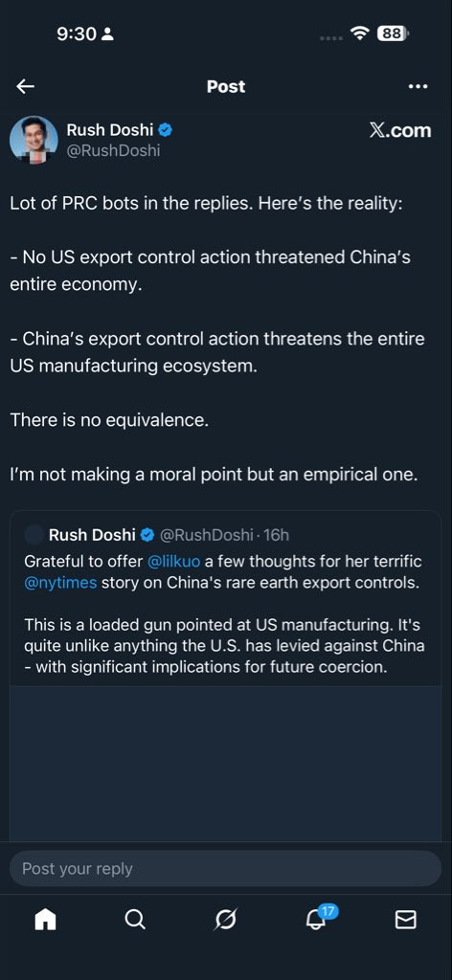The height and width of the screenshot is (980, 452).
Task: Open the Search magnifier tab
Action: click(x=135, y=920)
